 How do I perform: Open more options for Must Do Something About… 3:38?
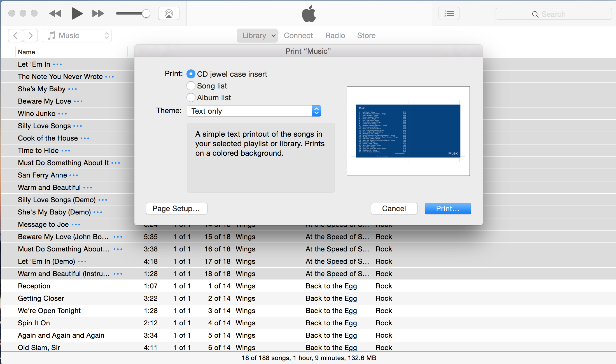[118, 249]
